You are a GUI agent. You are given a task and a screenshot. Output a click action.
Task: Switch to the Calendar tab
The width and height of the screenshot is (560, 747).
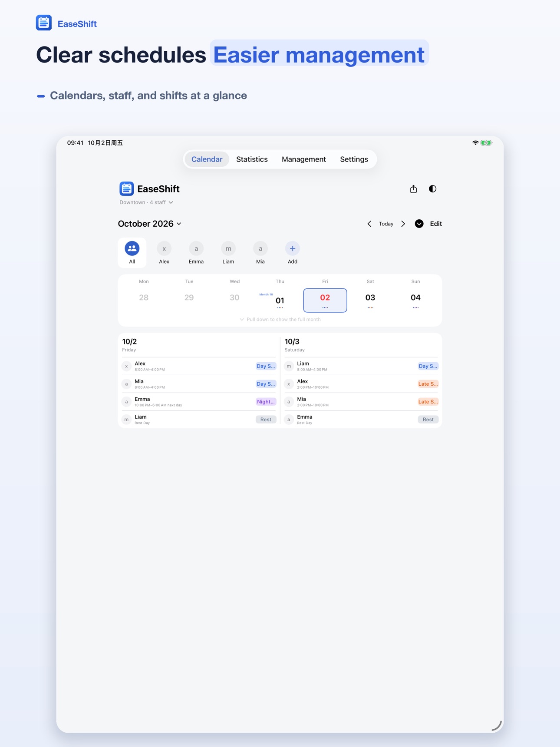click(x=207, y=159)
